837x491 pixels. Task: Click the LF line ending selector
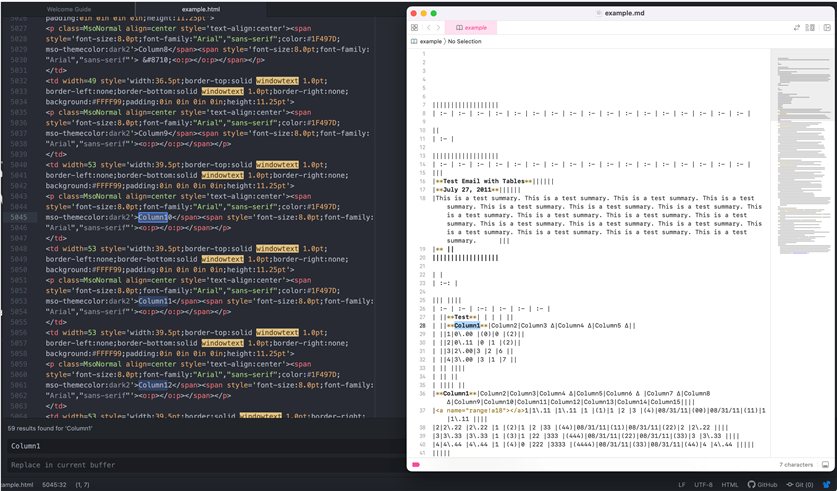click(x=681, y=484)
